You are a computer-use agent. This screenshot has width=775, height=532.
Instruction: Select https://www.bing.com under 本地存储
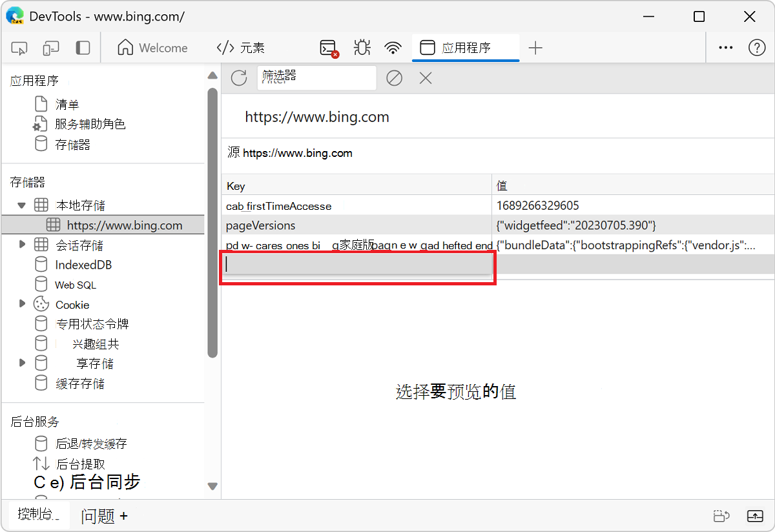[x=125, y=225]
